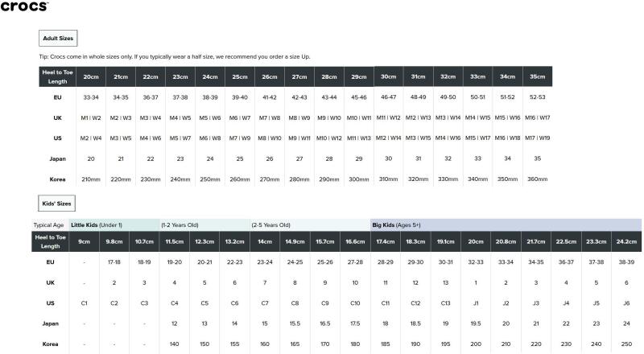
Task: Click the US size M10 | W12 cell
Action: pyautogui.click(x=329, y=138)
